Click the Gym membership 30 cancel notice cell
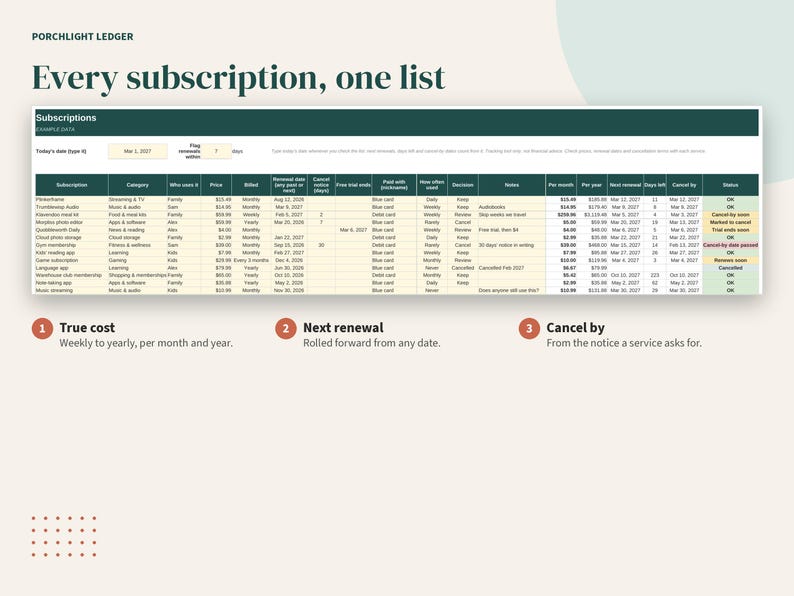The image size is (794, 596). pos(321,245)
